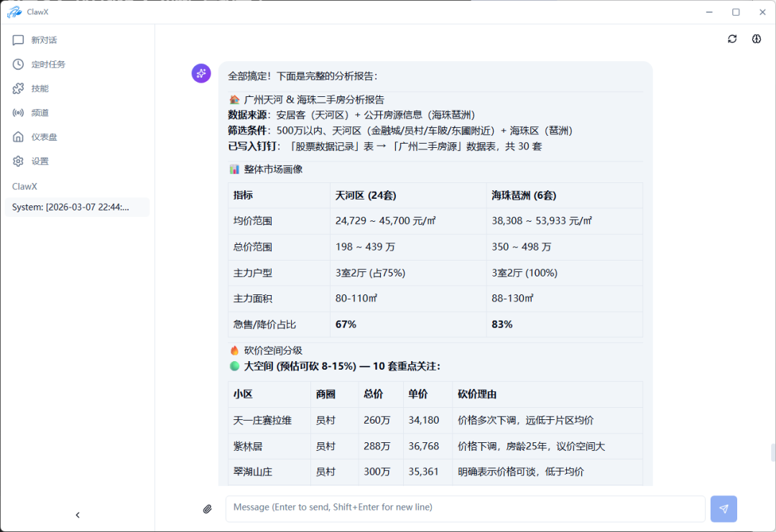Open the 技能 skills puzzle icon

pyautogui.click(x=18, y=88)
